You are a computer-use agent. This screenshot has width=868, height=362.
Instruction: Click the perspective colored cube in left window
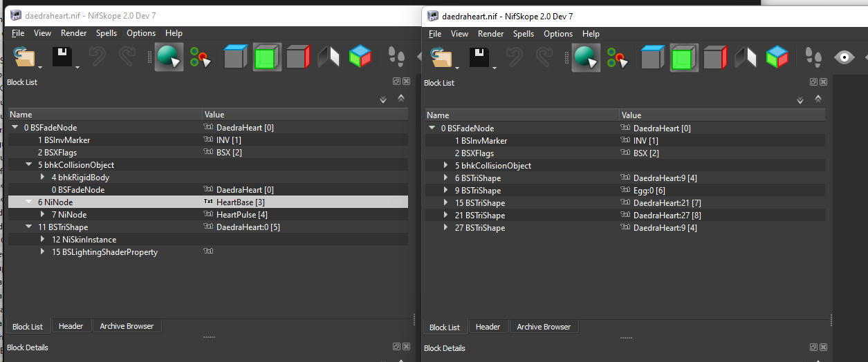point(360,57)
